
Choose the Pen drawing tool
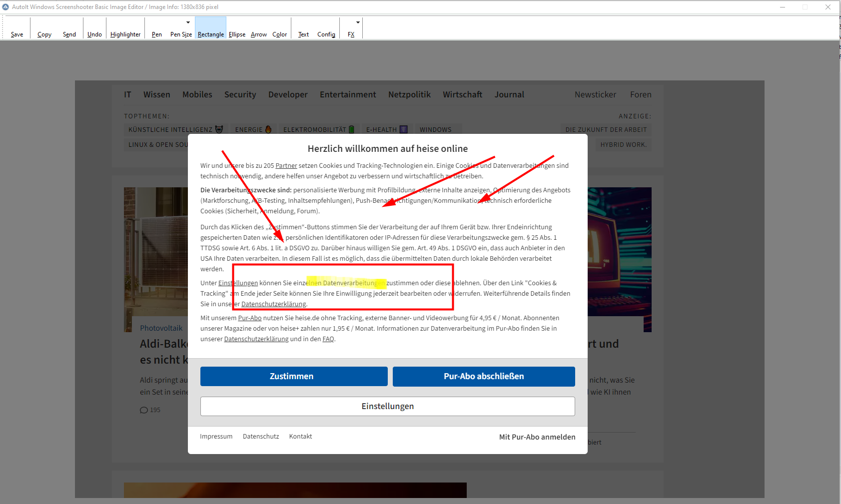pyautogui.click(x=157, y=34)
